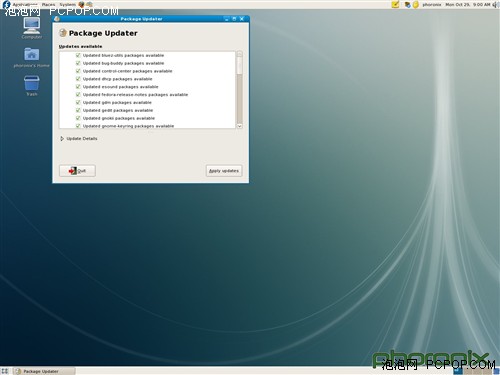The width and height of the screenshot is (500, 375).
Task: Close the Package Updater window
Action: (x=242, y=19)
